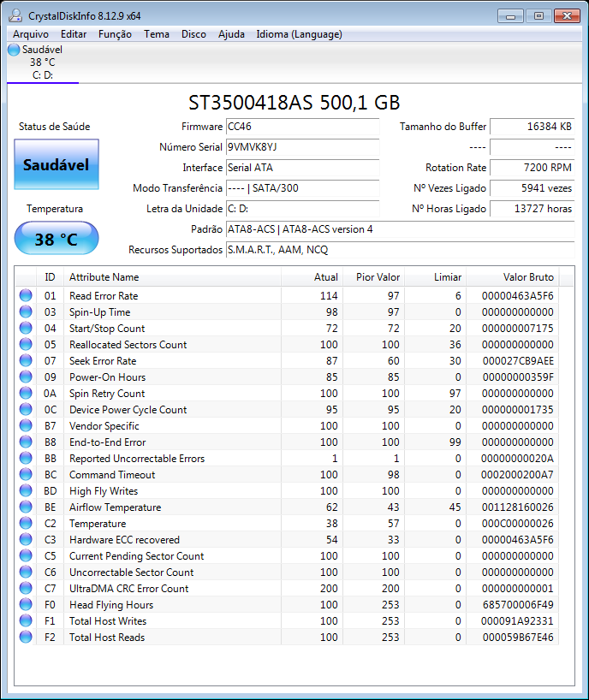Select raw value 685700006F49 of Head Flying Hours
The height and width of the screenshot is (700, 589).
coord(518,604)
